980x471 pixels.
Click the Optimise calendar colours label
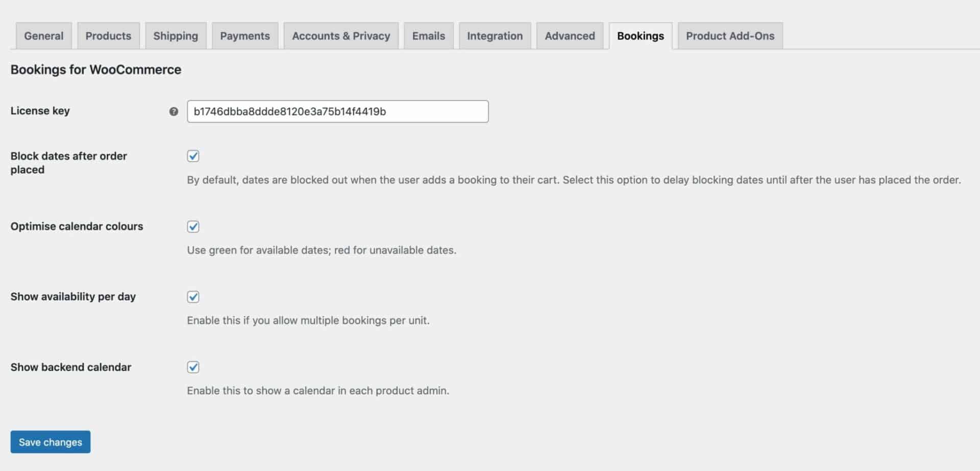[x=77, y=226]
